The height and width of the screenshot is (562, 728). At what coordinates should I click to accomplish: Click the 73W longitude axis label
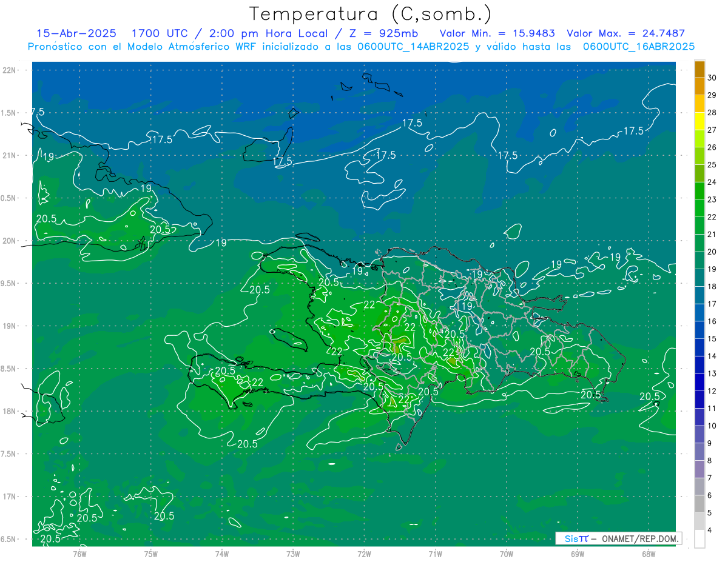tap(293, 554)
